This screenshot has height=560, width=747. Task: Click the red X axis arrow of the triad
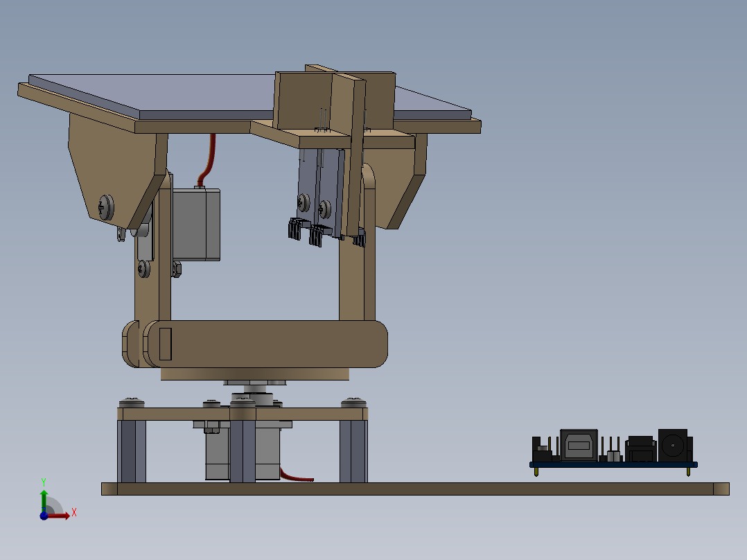(60, 516)
